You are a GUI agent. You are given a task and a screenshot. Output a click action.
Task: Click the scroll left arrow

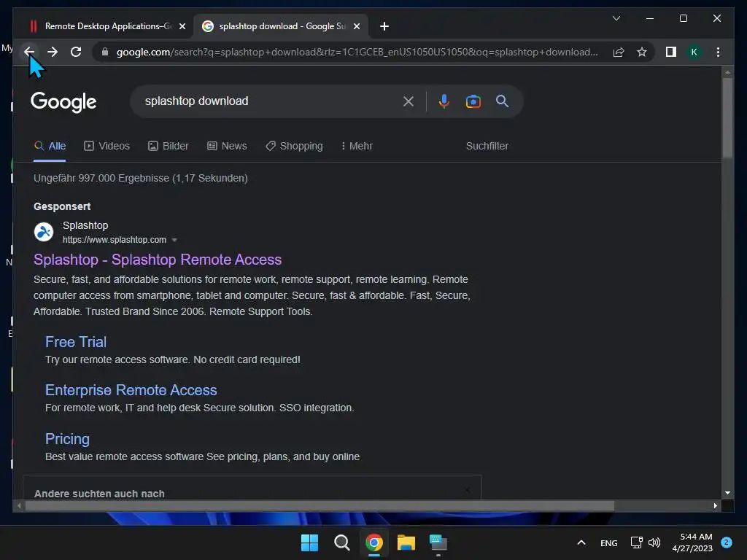point(19,506)
